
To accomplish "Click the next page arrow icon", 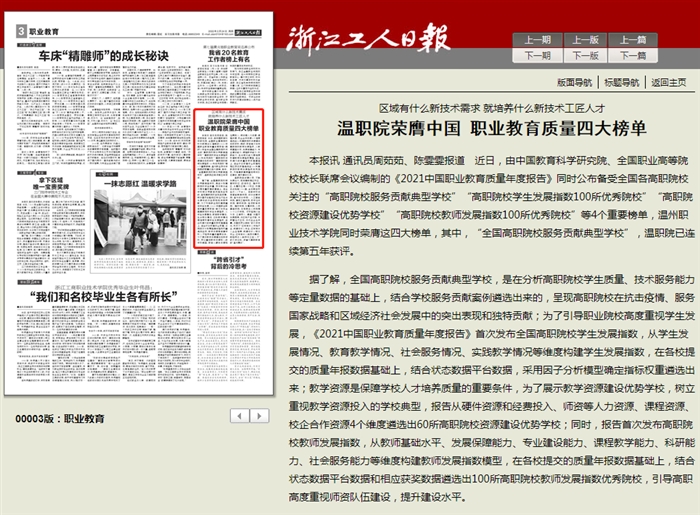I will (x=258, y=415).
